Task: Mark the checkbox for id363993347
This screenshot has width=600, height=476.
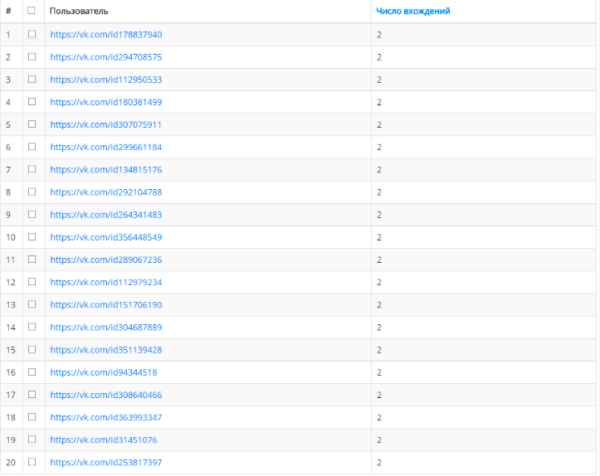Action: pyautogui.click(x=32, y=417)
